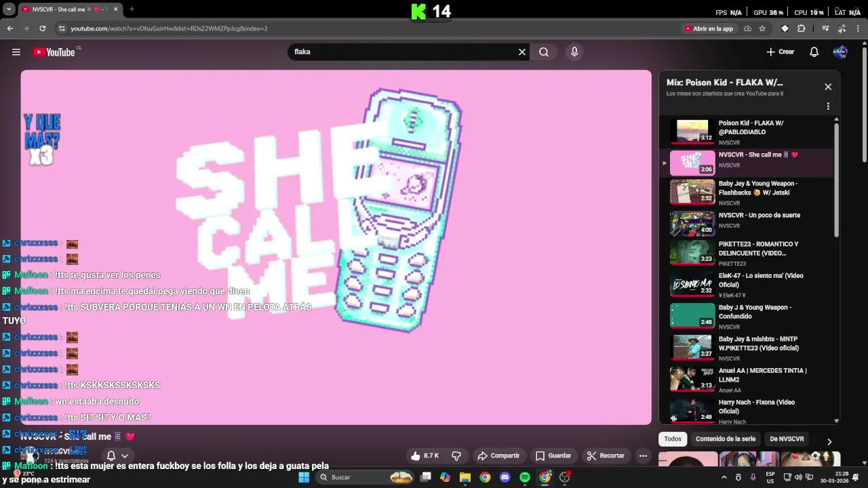Screen dimensions: 868x488
Task: Click the playlist panel scrollbar
Action: tap(836, 180)
